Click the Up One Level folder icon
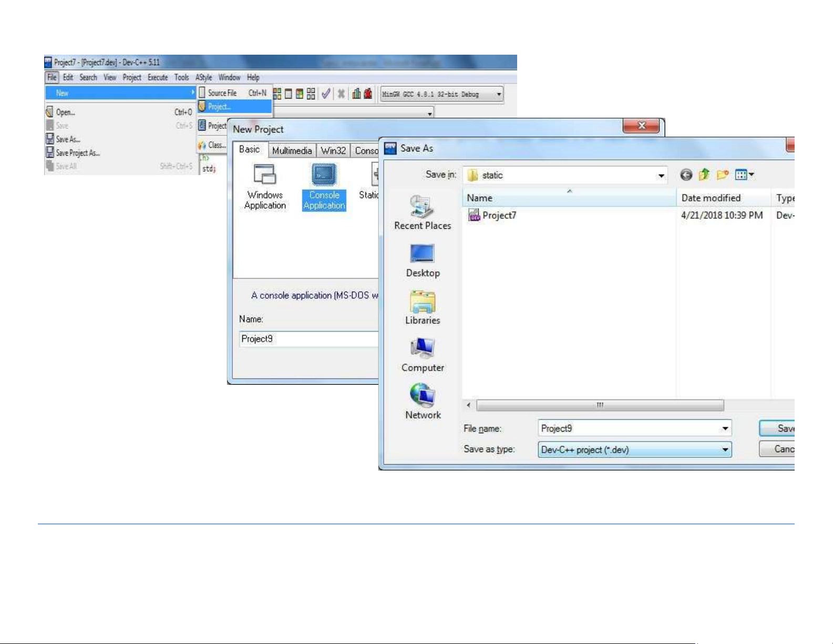 [x=704, y=175]
